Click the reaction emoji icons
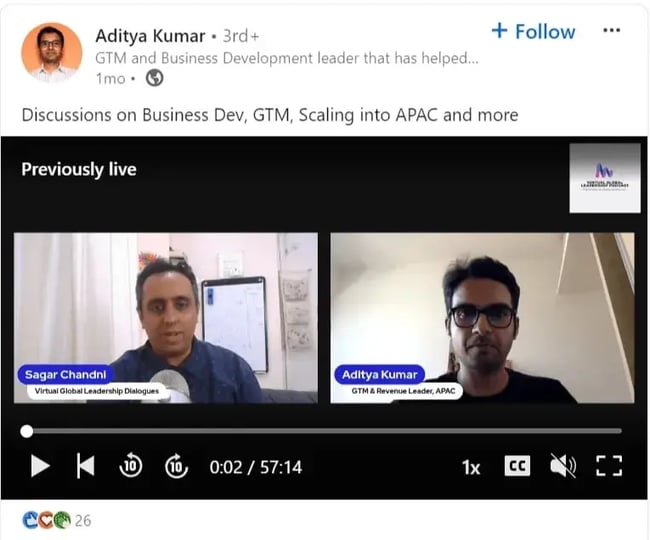This screenshot has width=650, height=540. pyautogui.click(x=46, y=520)
